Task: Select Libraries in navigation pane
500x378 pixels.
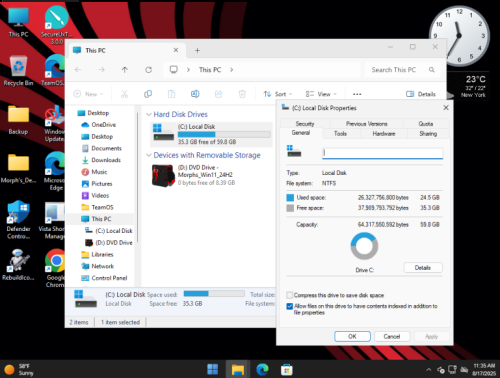Action: [102, 255]
